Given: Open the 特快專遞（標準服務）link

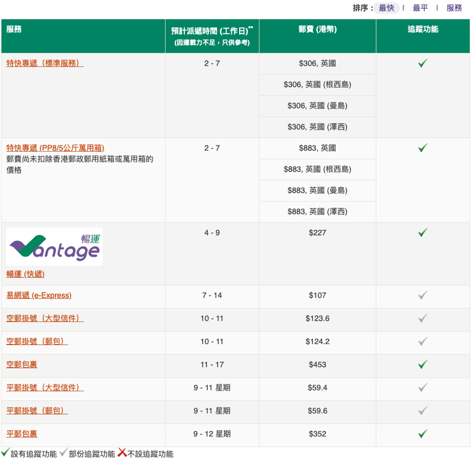Looking at the screenshot, I should pyautogui.click(x=45, y=63).
